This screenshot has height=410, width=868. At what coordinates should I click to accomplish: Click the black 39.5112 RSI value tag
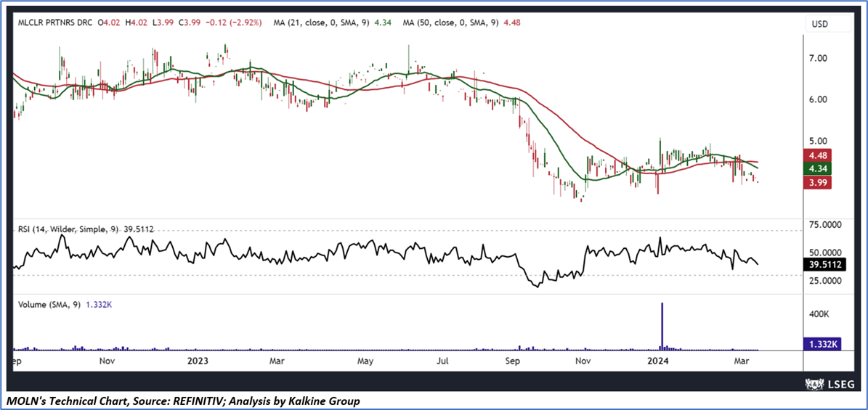click(823, 265)
